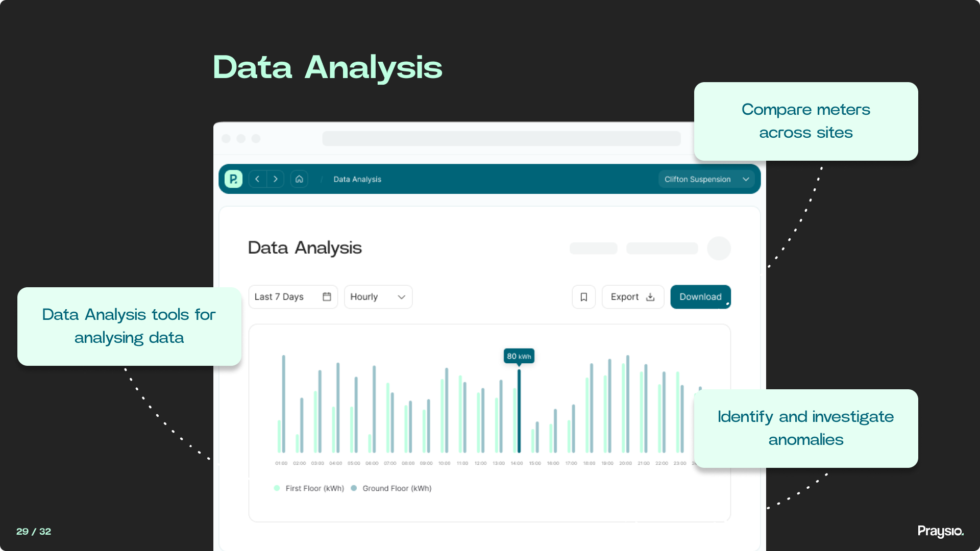Go back with the left chevron

pyautogui.click(x=257, y=179)
